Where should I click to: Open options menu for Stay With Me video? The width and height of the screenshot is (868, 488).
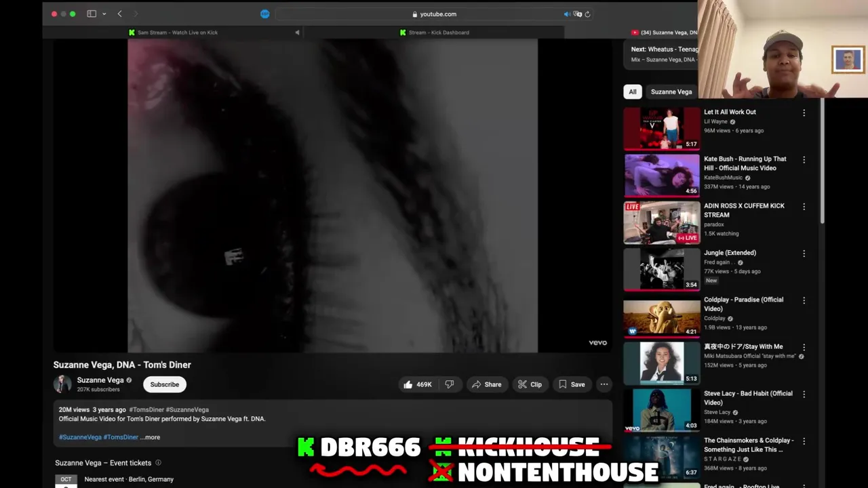pyautogui.click(x=804, y=347)
